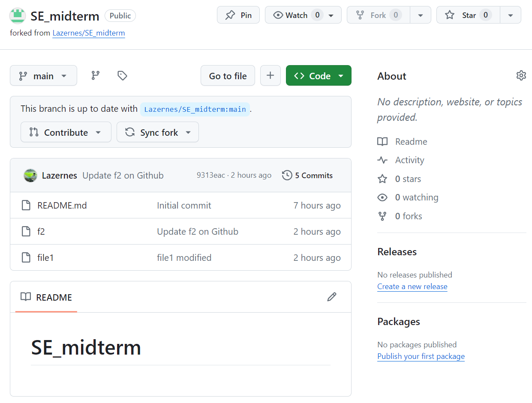Open the SE_midterm repository title link

[x=65, y=16]
